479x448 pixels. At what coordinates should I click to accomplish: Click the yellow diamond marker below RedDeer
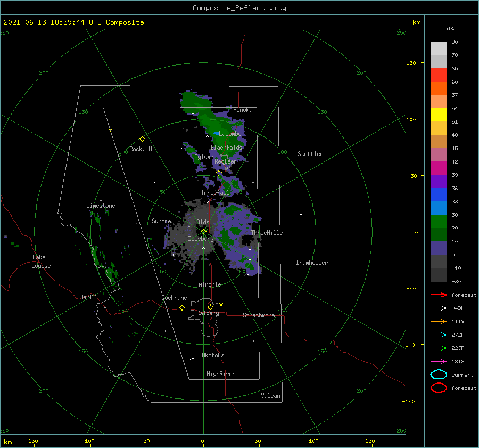click(219, 173)
